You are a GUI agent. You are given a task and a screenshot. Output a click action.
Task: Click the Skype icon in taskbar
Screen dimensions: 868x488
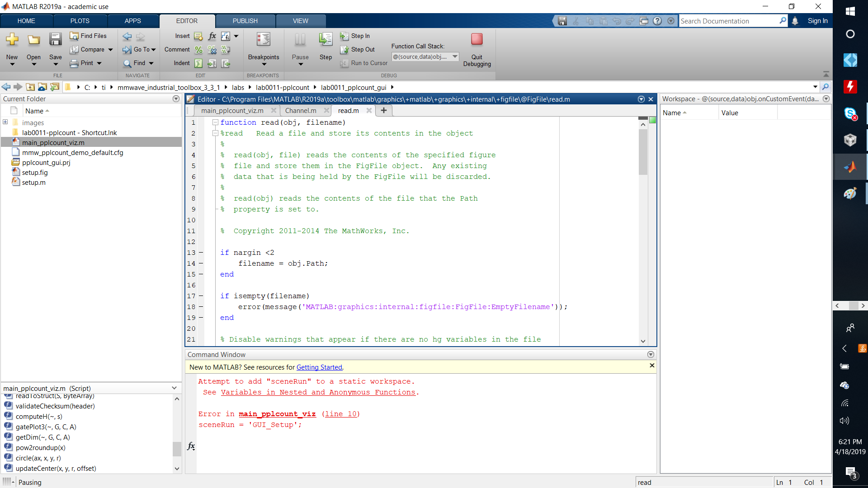pyautogui.click(x=850, y=113)
